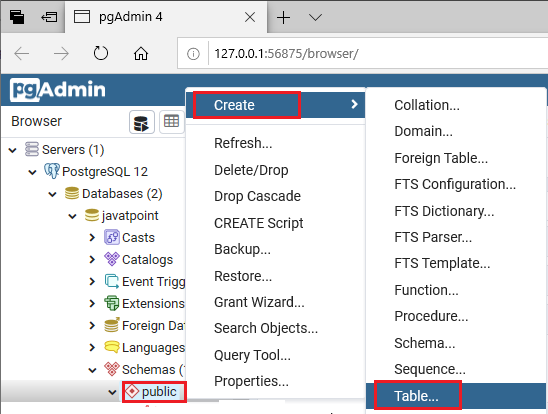Collapse the Schemas node arrow

[92, 370]
